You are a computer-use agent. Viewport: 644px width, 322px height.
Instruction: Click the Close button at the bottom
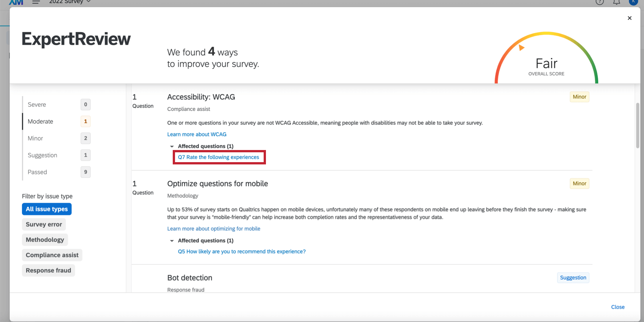tap(617, 307)
